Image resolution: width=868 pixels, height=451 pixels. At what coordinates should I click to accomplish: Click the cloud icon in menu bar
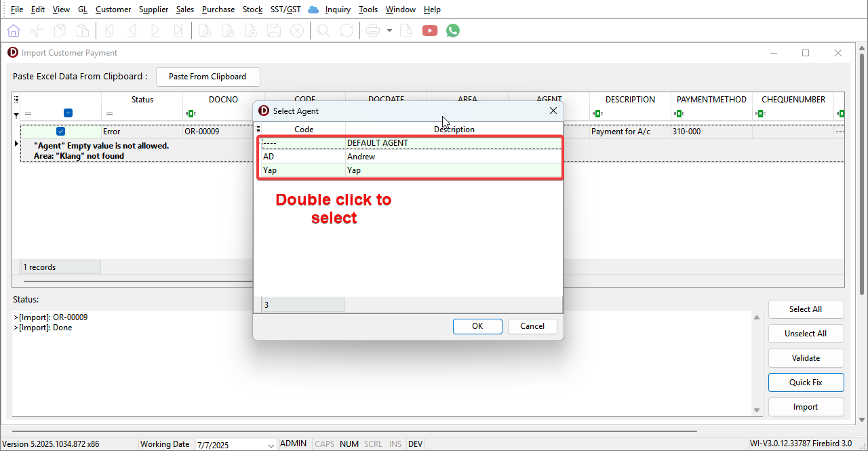(x=313, y=9)
